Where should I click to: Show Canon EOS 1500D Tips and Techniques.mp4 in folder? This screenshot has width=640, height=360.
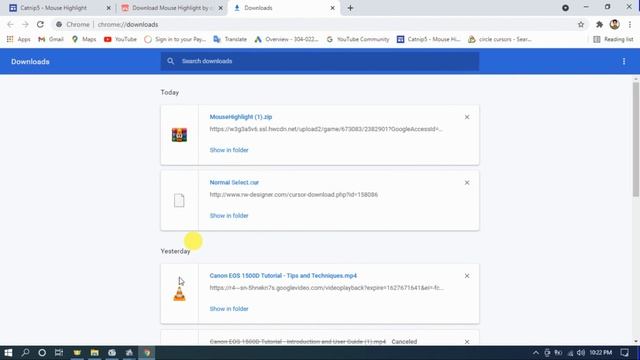[229, 309]
